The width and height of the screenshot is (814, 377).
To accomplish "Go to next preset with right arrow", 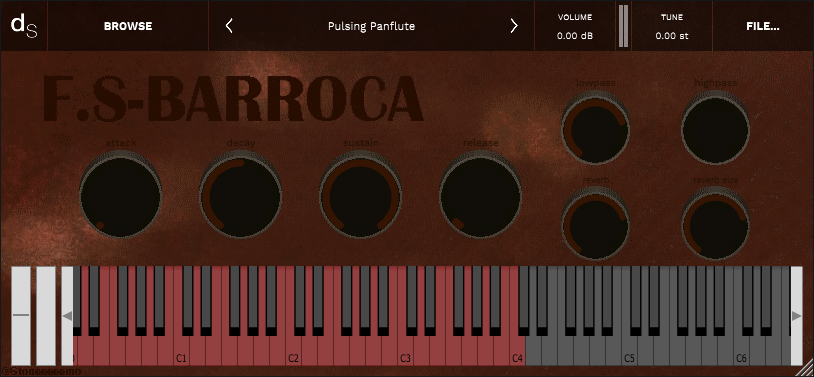I will [x=513, y=26].
